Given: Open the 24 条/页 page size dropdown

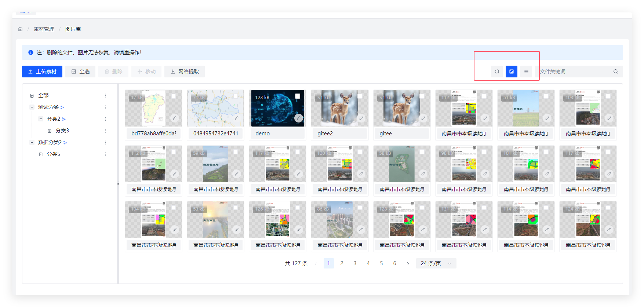Looking at the screenshot, I should [x=436, y=263].
